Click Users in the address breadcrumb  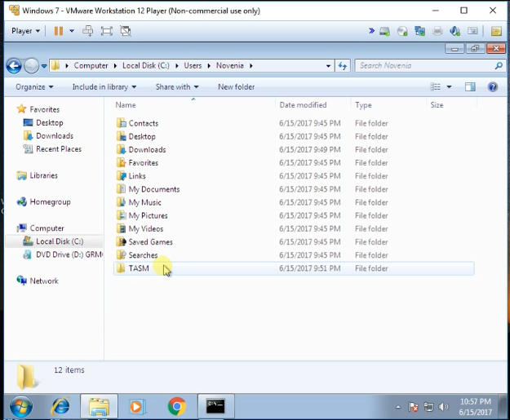193,66
